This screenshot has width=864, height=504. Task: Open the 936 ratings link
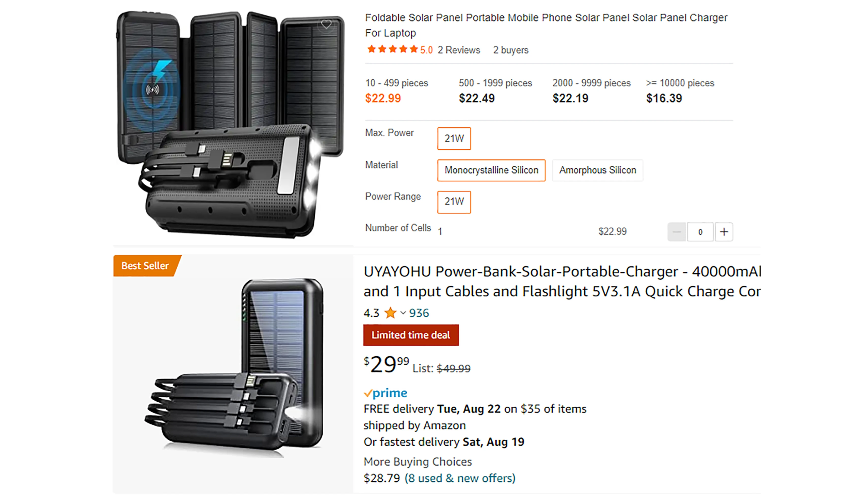pyautogui.click(x=419, y=313)
